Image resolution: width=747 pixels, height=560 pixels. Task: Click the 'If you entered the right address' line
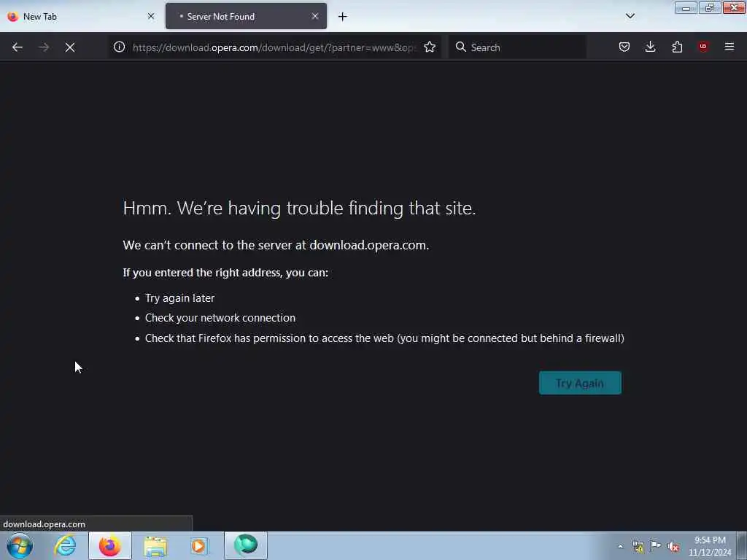pos(225,273)
